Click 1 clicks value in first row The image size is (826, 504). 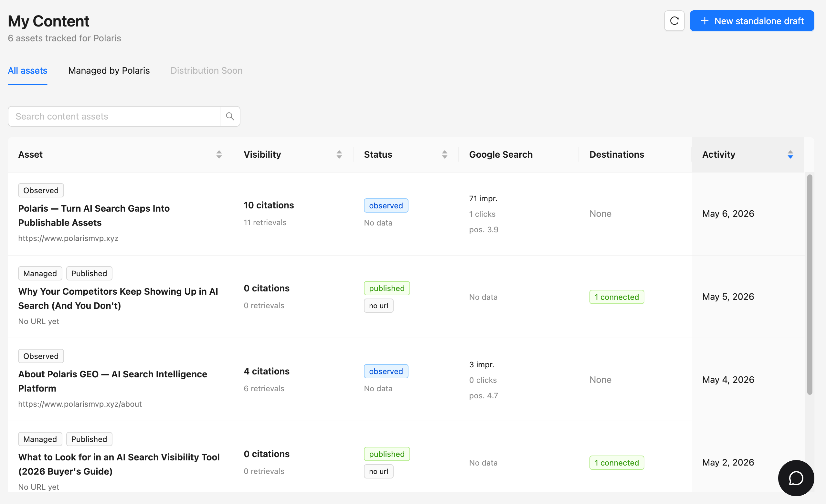tap(482, 214)
